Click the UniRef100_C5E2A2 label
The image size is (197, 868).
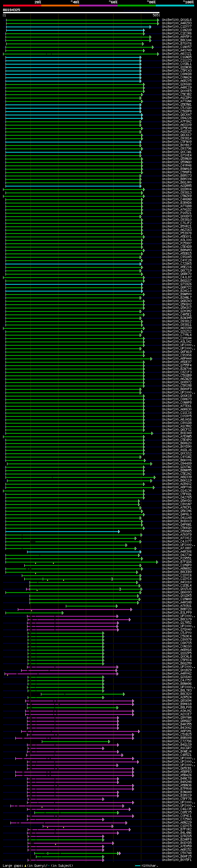click(x=177, y=474)
